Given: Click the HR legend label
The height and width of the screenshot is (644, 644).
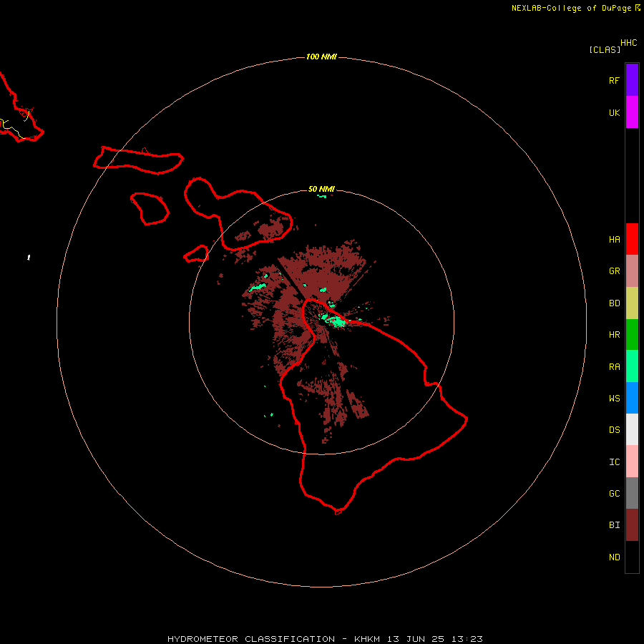Looking at the screenshot, I should tap(614, 335).
